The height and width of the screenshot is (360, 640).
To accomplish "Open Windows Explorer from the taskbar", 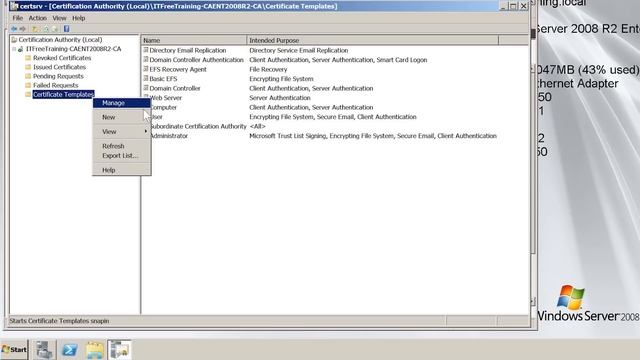I will 95,350.
